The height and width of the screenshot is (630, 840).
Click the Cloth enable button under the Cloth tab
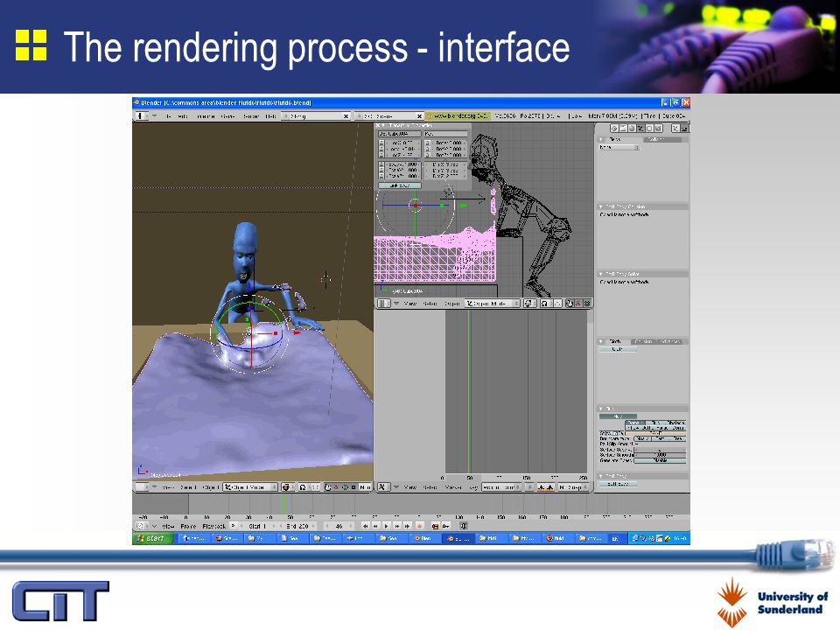click(619, 349)
